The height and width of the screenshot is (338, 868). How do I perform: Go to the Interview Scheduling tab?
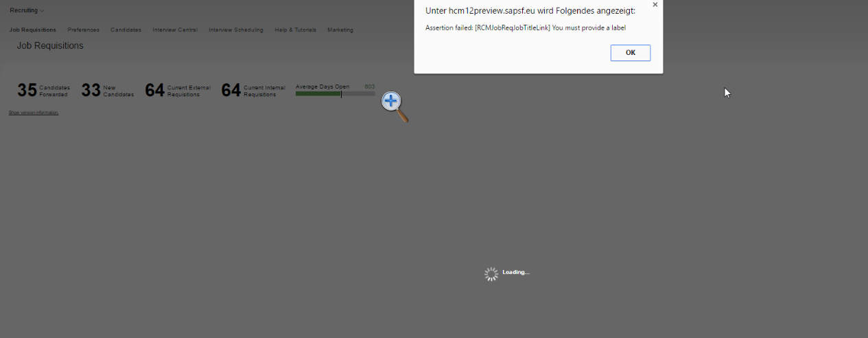236,30
